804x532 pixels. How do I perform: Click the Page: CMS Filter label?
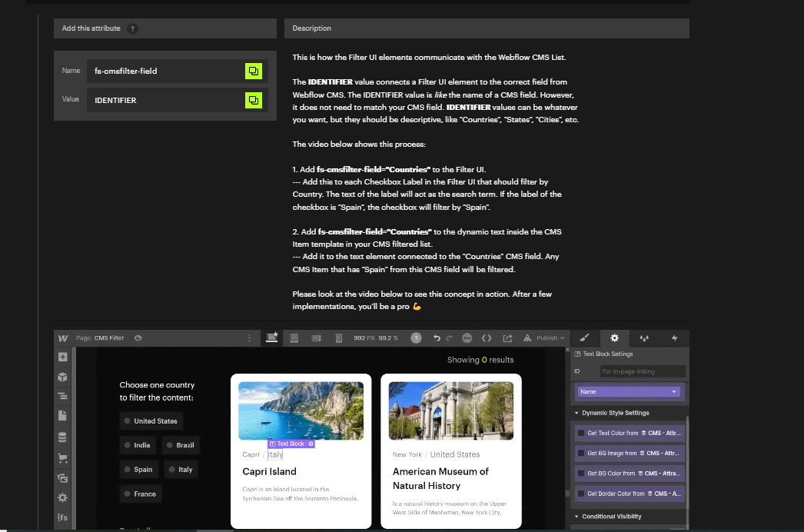(100, 338)
